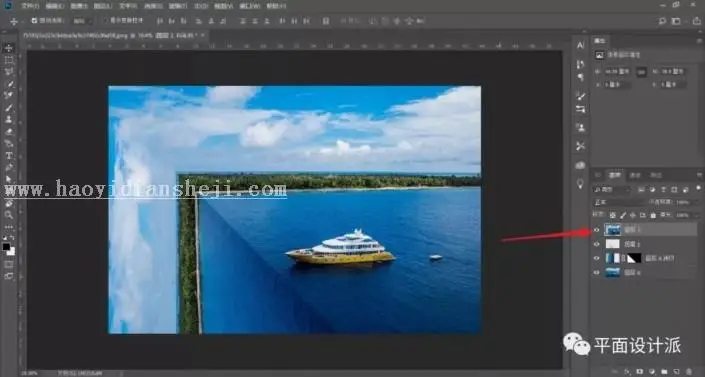Open the Clone Source panel icon
The width and height of the screenshot is (705, 377).
click(x=580, y=128)
